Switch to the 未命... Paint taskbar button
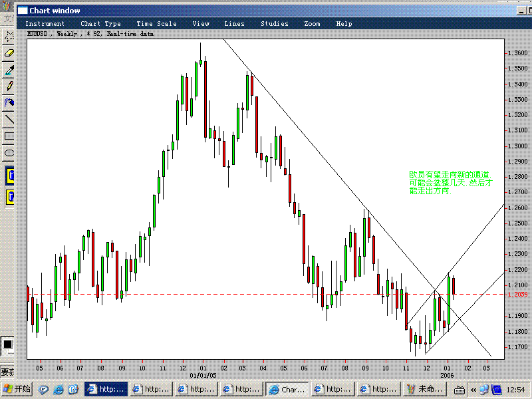This screenshot has height=399, width=532. tap(424, 389)
